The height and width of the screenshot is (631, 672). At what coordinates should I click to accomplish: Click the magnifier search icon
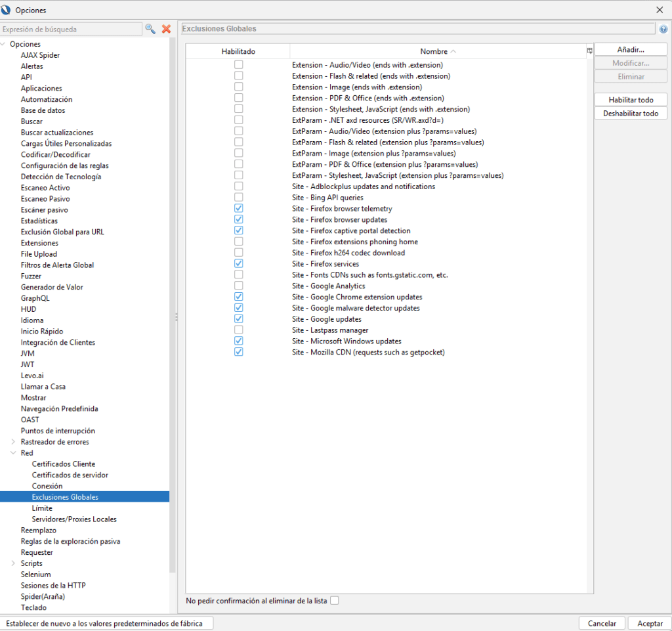(x=150, y=29)
